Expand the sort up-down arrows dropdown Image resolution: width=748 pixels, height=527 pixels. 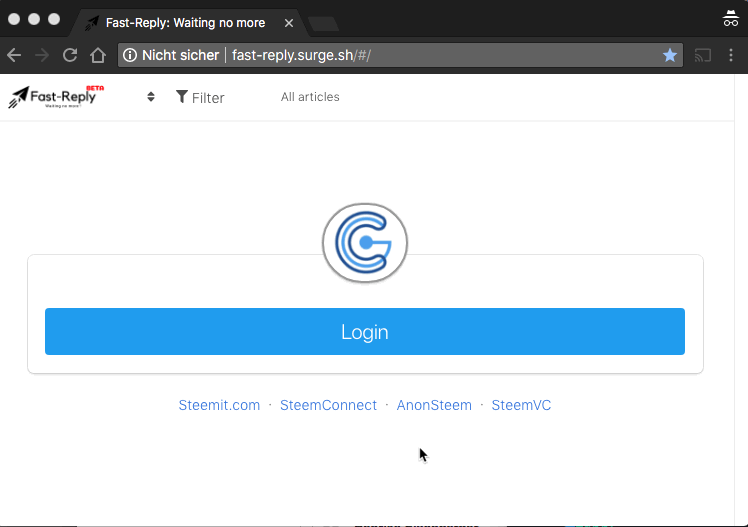pos(151,97)
